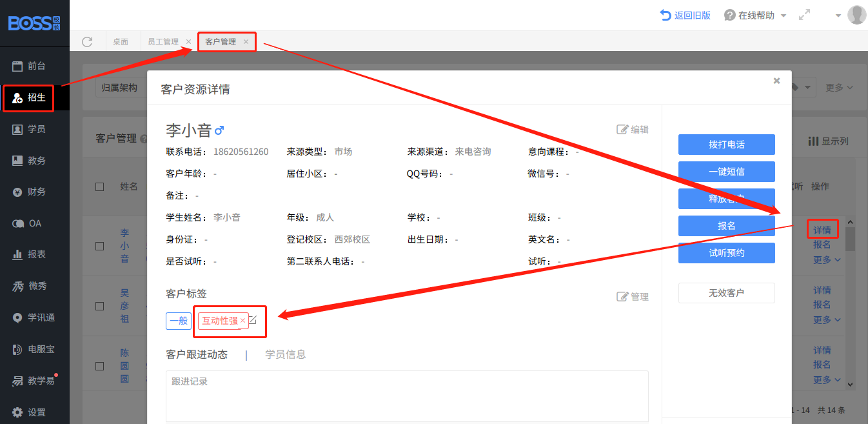868x424 pixels.
Task: Switch to the 客户管理 tab
Action: (x=221, y=41)
